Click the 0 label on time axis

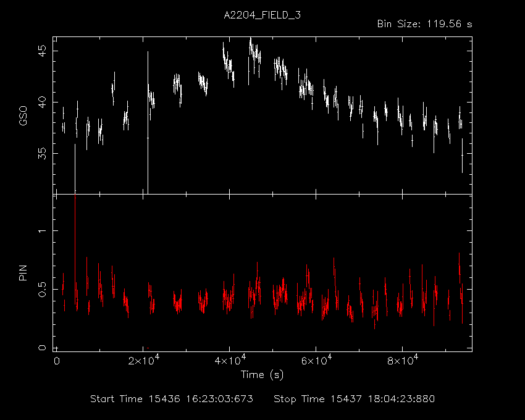[57, 361]
